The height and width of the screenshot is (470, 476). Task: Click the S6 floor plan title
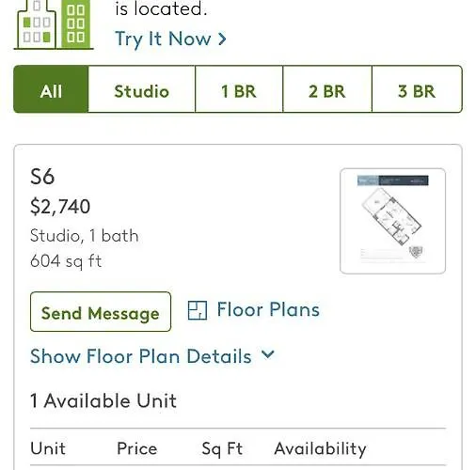[x=42, y=177]
